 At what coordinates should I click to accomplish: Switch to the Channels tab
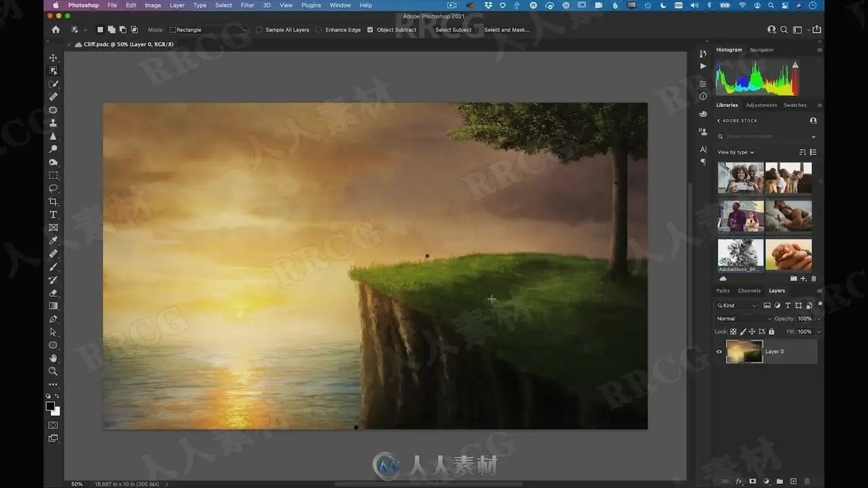coord(749,291)
